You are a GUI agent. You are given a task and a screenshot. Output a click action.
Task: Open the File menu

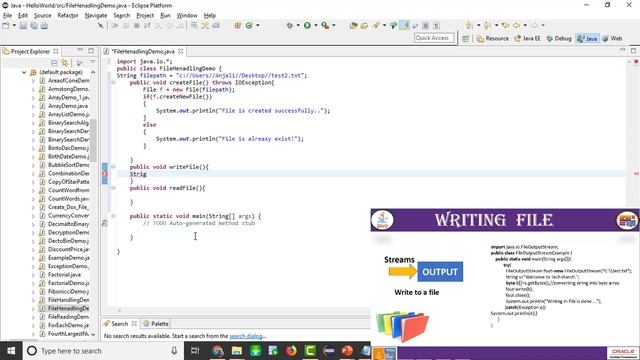[x=7, y=16]
